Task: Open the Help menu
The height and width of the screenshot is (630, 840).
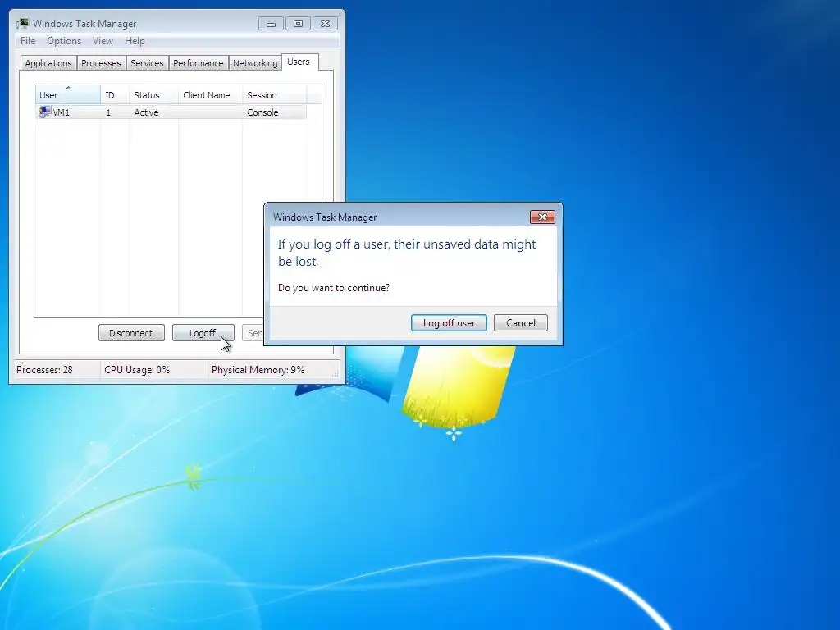Action: click(135, 41)
